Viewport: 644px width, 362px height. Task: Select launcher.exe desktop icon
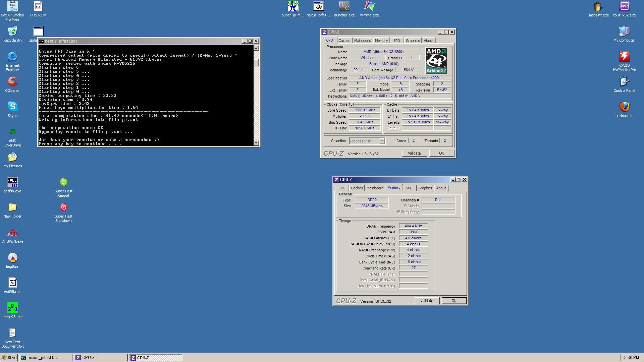pos(344,9)
